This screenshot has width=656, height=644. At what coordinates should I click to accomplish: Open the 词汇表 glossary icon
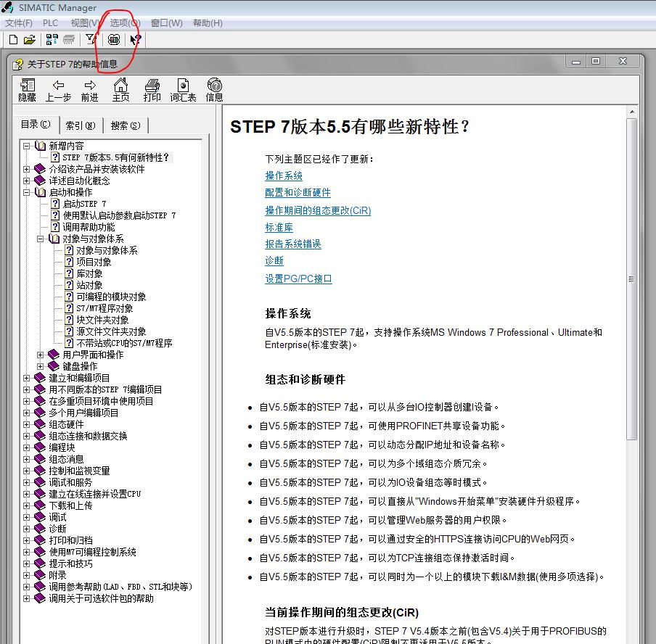[x=183, y=90]
